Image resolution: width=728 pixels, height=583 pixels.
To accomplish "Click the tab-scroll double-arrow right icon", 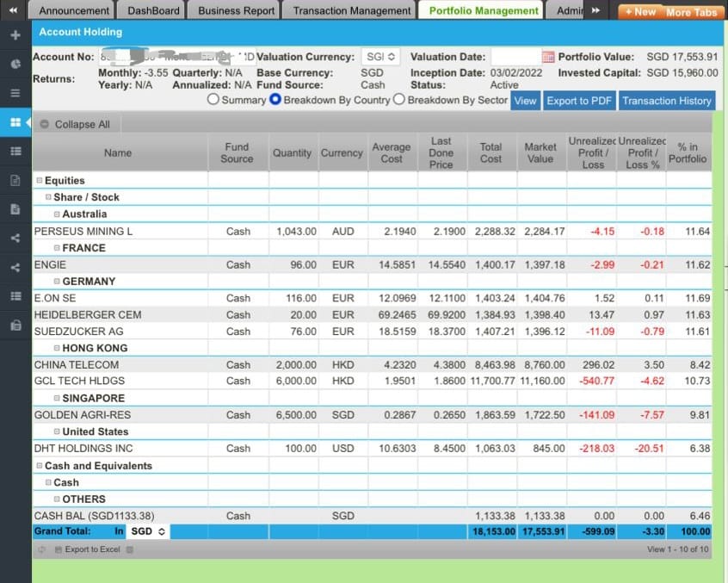I will [x=595, y=10].
